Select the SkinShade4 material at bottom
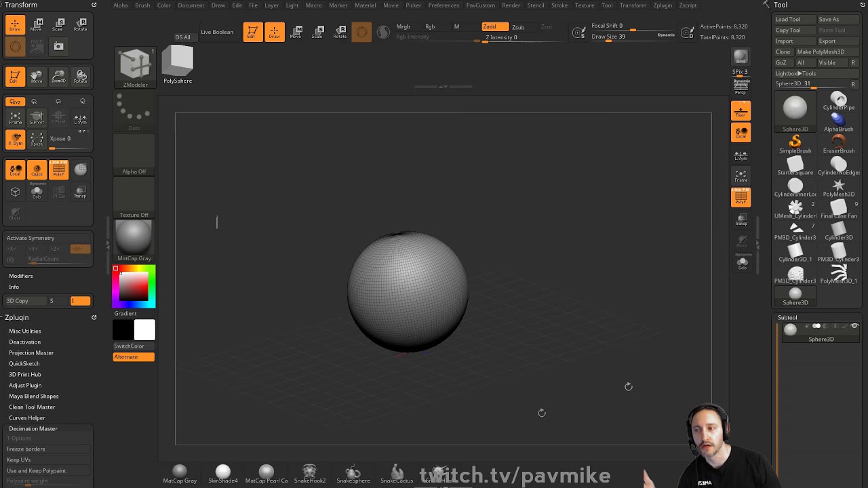The image size is (868, 488). tap(223, 474)
